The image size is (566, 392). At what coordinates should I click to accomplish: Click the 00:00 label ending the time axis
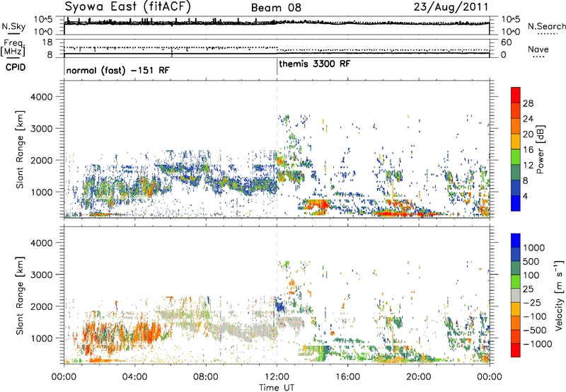[x=490, y=377]
